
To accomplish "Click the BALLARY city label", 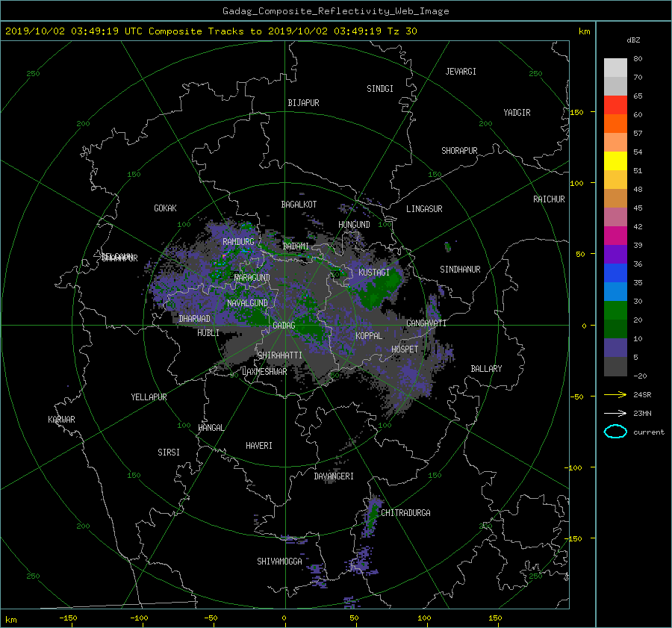I will tap(486, 369).
